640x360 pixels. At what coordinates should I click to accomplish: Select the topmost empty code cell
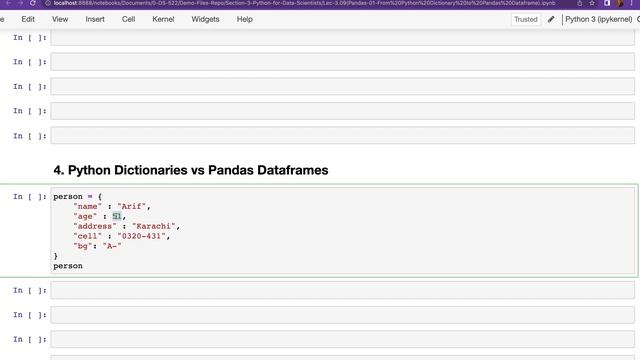(x=342, y=38)
